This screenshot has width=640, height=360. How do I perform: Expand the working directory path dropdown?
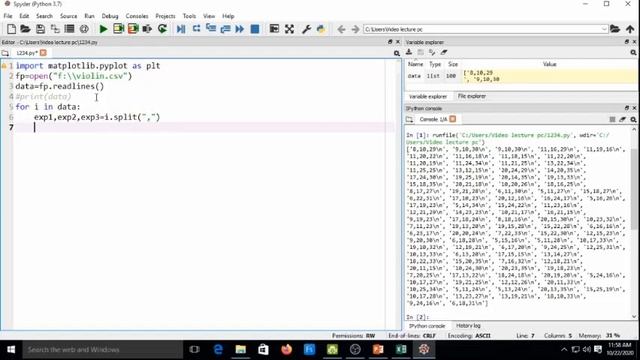tap(604, 29)
